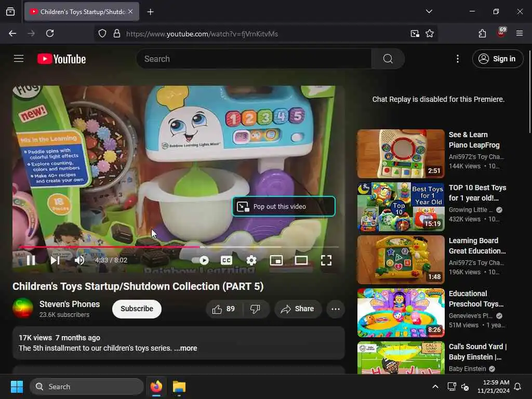Image resolution: width=532 pixels, height=399 pixels.
Task: Select the Children's Toys Startup/Shutdown tab
Action: click(x=82, y=12)
